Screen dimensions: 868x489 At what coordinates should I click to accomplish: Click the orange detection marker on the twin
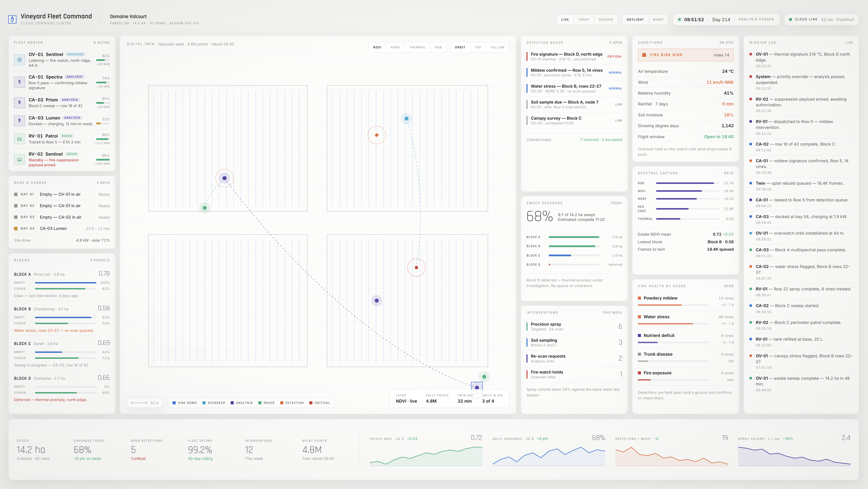coord(377,135)
